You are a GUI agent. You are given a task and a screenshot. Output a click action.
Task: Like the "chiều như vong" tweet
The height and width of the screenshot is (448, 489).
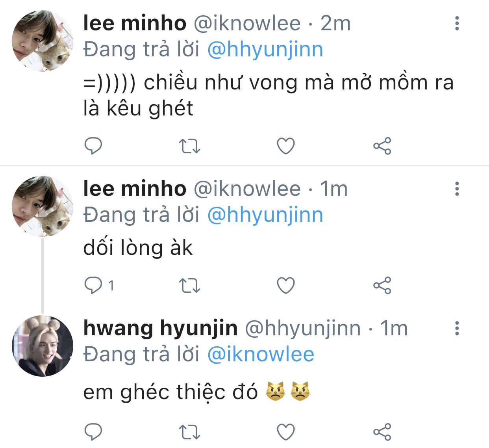pos(286,146)
